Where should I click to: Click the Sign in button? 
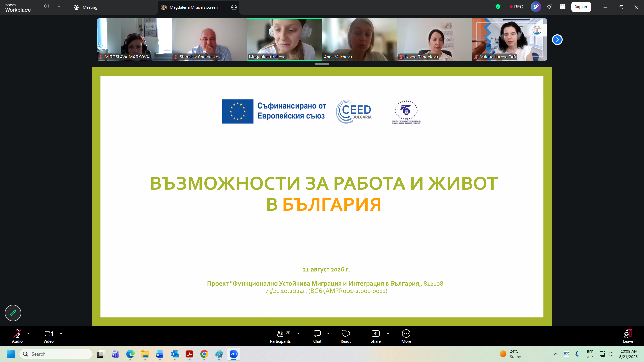pyautogui.click(x=581, y=7)
